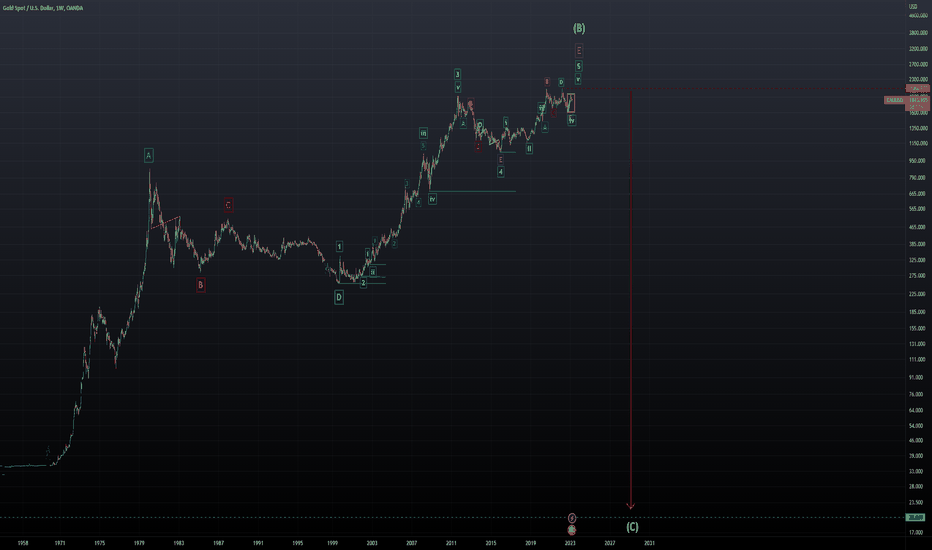Select the (B) wave label
The width and height of the screenshot is (932, 550).
pos(579,28)
